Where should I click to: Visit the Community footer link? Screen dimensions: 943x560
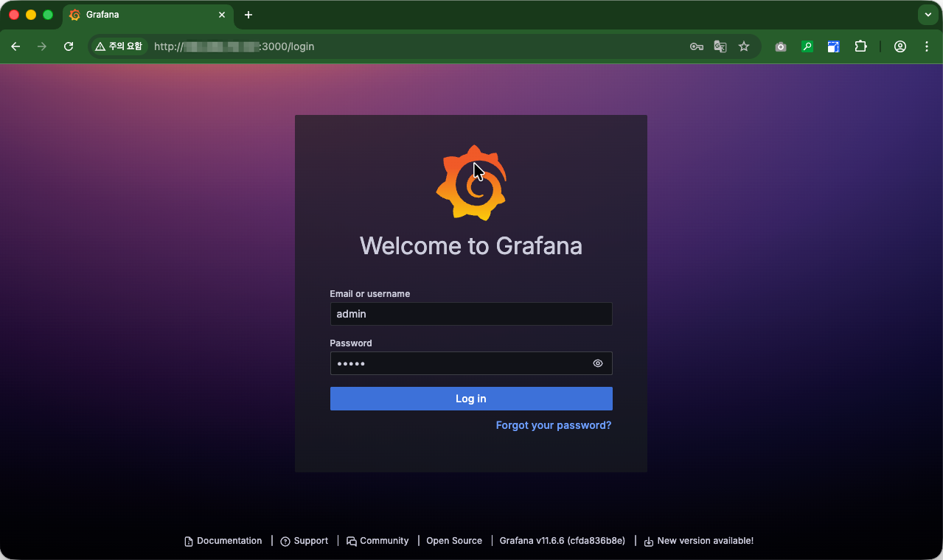(377, 541)
